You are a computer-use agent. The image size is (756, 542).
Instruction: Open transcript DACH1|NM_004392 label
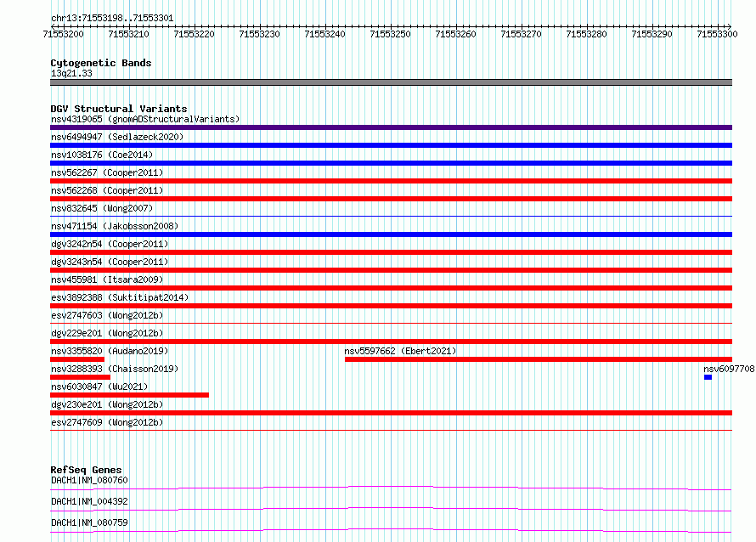click(x=89, y=501)
